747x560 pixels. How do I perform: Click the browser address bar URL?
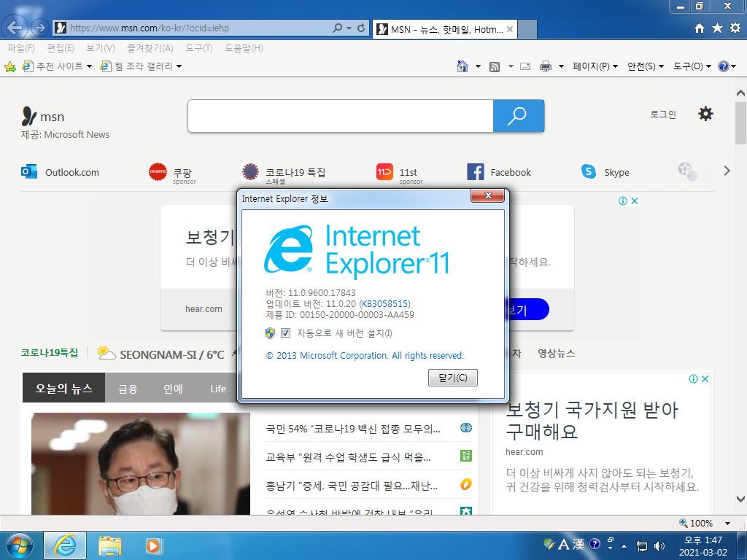coord(150,28)
